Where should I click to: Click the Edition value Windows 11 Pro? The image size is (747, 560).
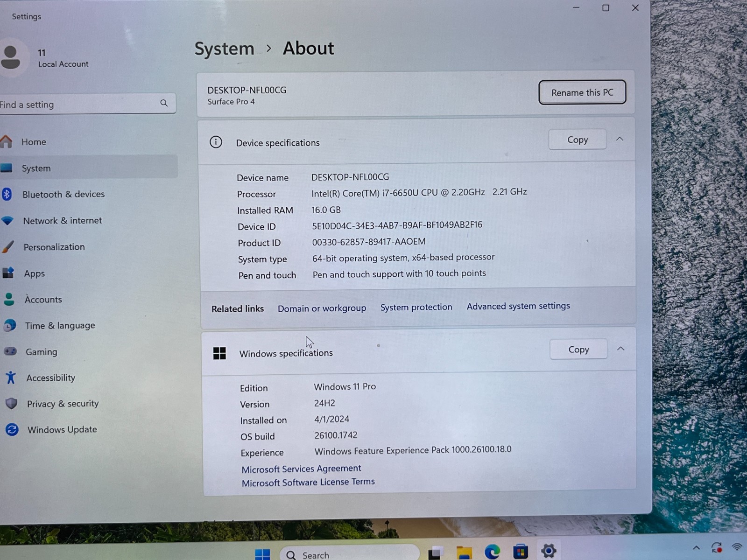(x=345, y=387)
